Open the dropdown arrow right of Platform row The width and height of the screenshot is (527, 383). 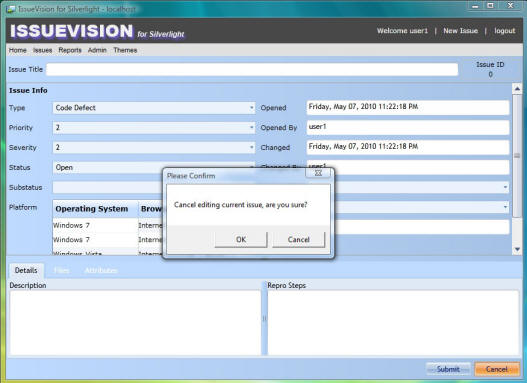point(505,207)
